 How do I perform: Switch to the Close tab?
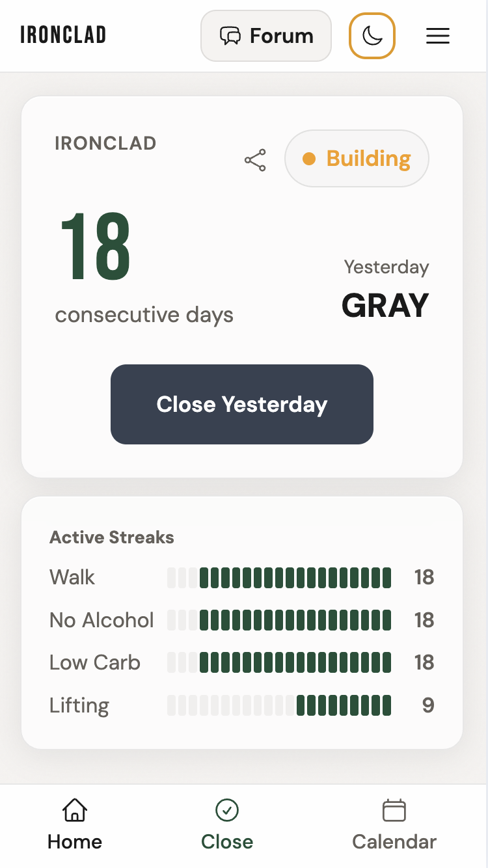coord(227,825)
